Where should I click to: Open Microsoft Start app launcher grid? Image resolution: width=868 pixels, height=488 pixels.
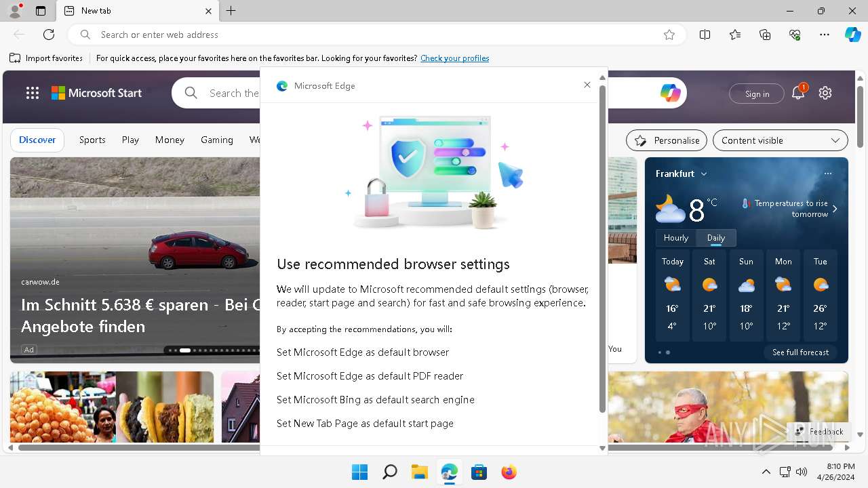33,93
